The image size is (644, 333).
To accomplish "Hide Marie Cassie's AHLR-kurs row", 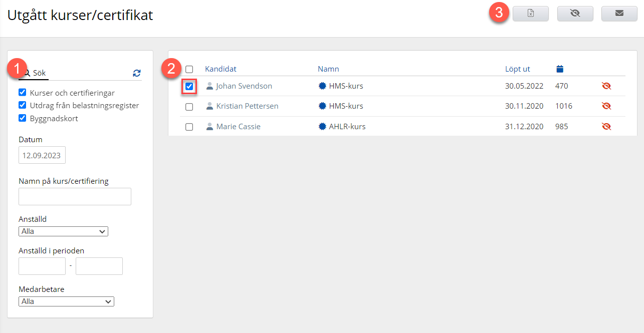I will coord(606,127).
